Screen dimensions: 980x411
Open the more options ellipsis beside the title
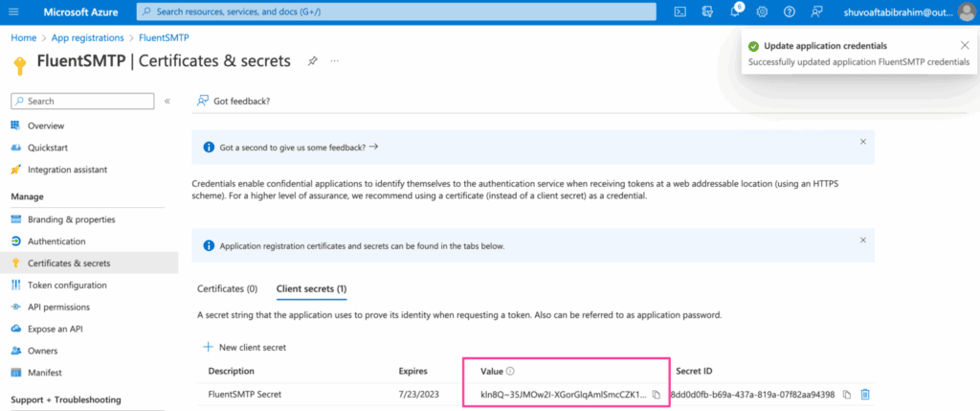pyautogui.click(x=335, y=60)
